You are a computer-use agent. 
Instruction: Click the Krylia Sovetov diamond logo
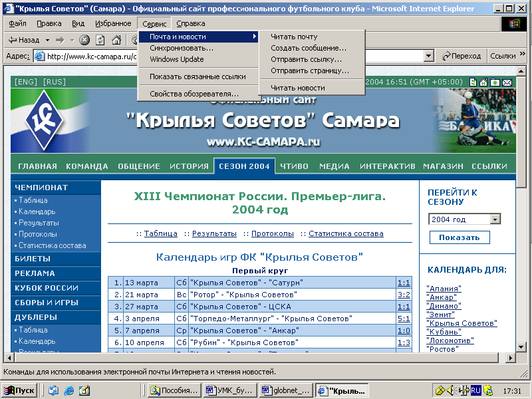[45, 120]
